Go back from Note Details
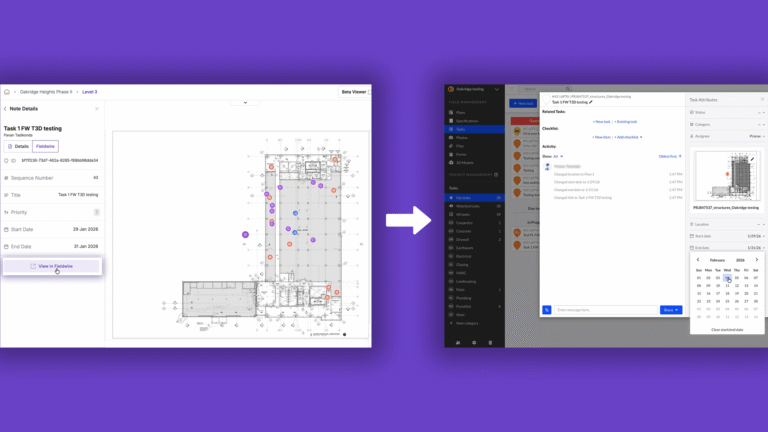The image size is (768, 432). click(x=6, y=108)
